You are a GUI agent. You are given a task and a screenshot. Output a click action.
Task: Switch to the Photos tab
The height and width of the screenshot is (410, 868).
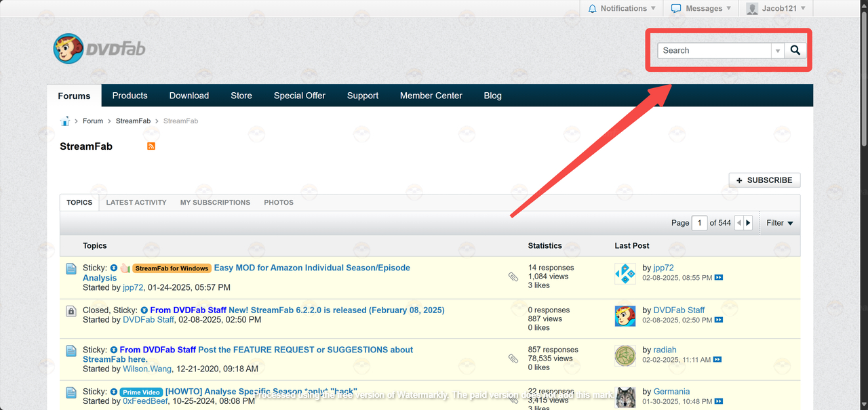point(279,202)
